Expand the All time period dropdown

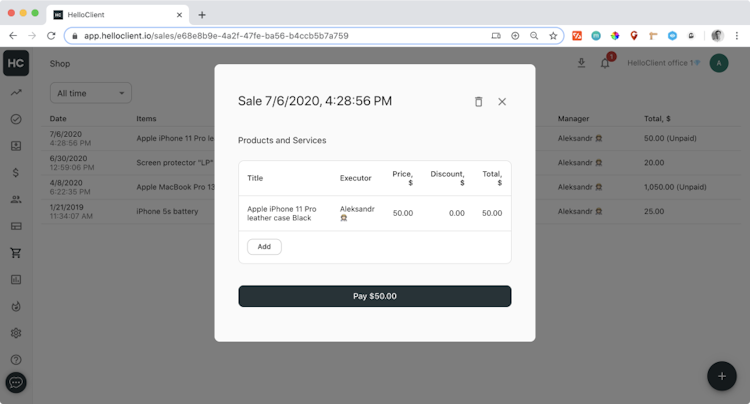(x=91, y=93)
